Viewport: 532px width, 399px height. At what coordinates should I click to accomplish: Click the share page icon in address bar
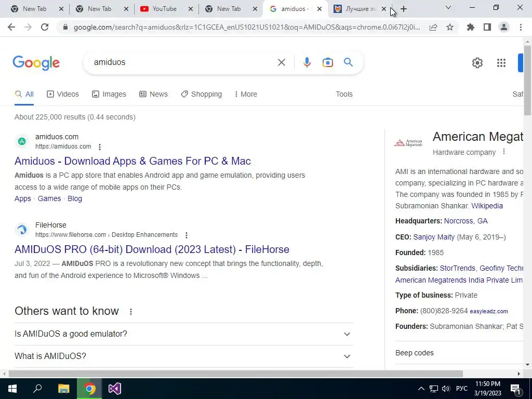pyautogui.click(x=433, y=28)
